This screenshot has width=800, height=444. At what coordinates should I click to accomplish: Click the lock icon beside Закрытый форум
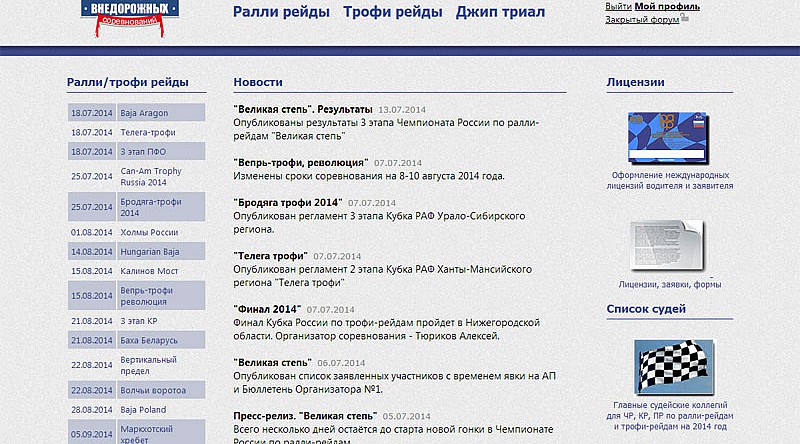[685, 18]
